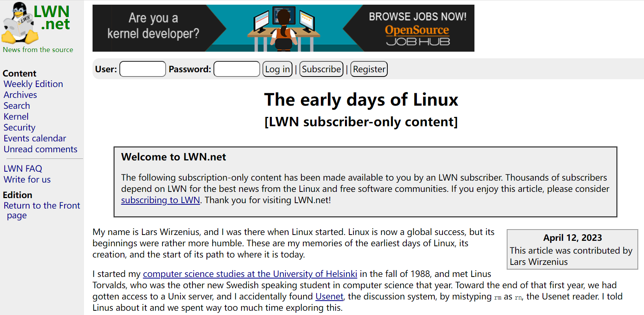Open the LWN FAQ page

[23, 169]
